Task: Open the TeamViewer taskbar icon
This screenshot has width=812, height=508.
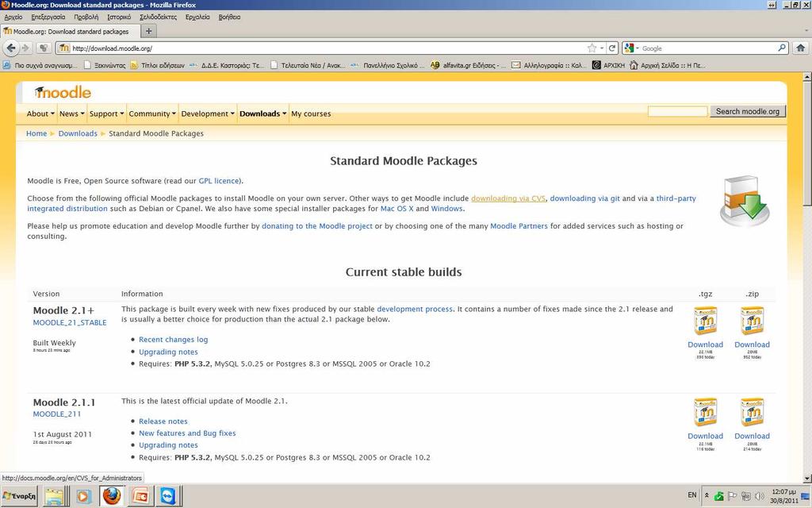Action: (168, 496)
